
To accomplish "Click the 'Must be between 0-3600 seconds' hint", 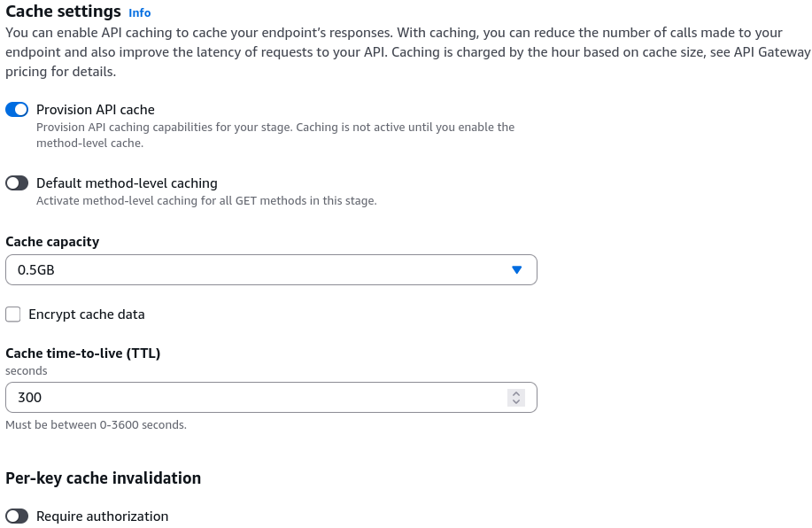I will (x=96, y=425).
